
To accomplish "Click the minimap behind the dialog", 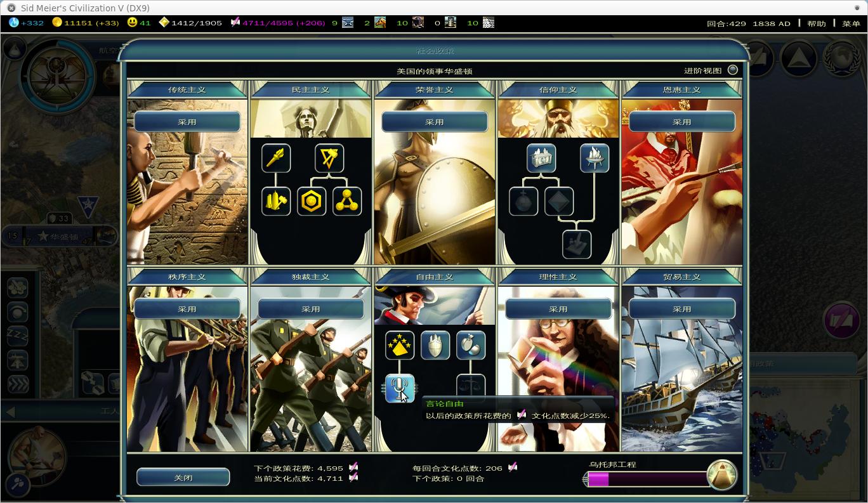I will [806, 438].
